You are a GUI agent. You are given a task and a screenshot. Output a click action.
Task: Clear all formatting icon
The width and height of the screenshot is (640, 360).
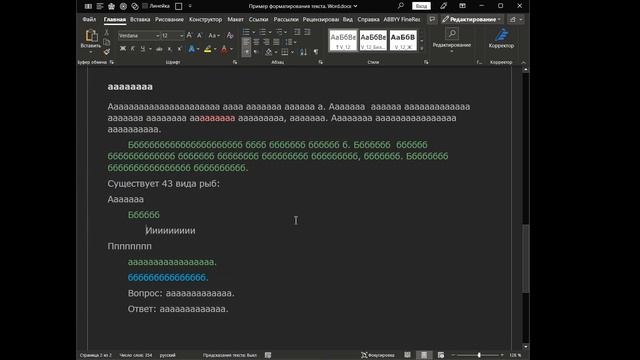click(230, 36)
